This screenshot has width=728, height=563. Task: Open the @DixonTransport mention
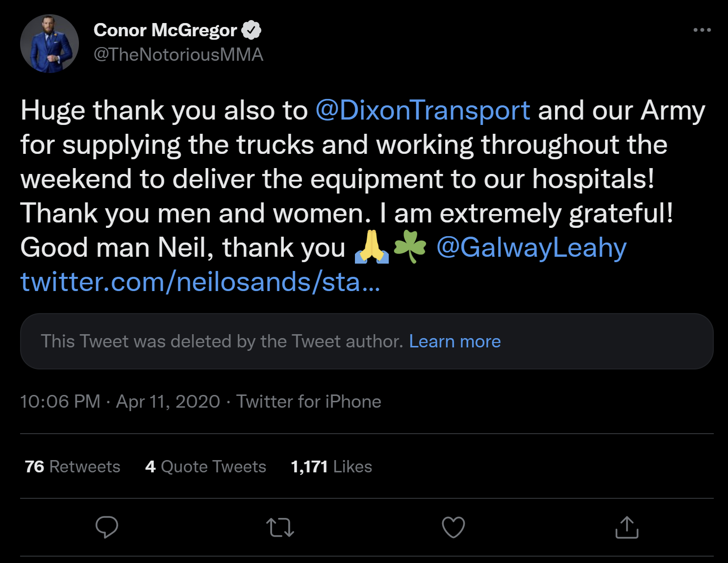point(423,110)
